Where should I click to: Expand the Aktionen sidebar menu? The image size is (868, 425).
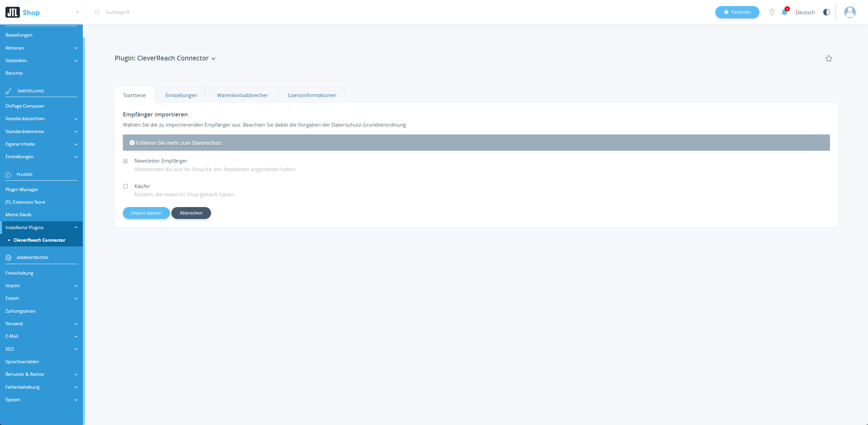41,48
